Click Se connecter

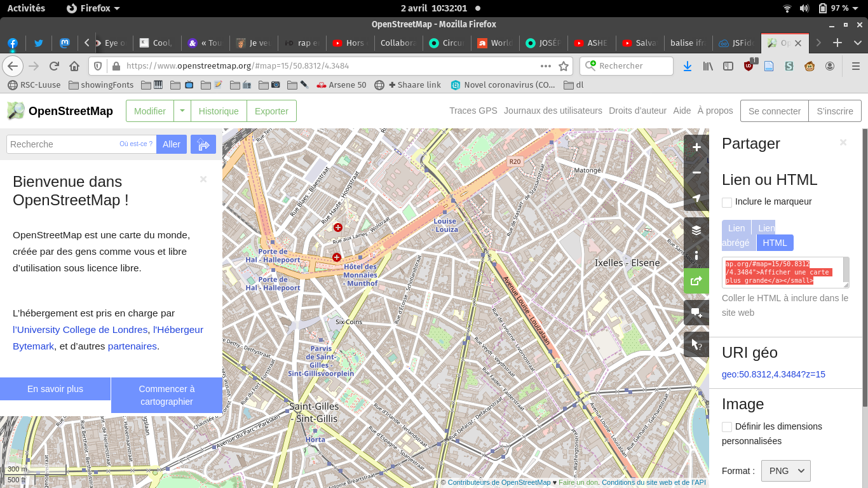click(x=774, y=111)
